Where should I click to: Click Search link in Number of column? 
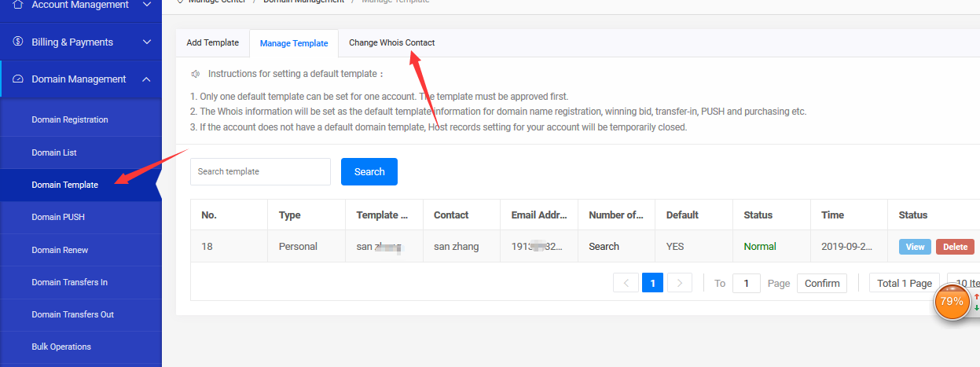coord(604,246)
